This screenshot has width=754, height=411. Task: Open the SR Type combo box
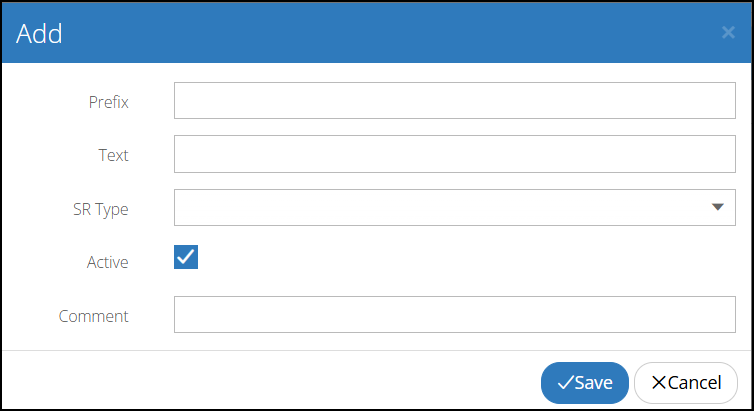[x=440, y=207]
